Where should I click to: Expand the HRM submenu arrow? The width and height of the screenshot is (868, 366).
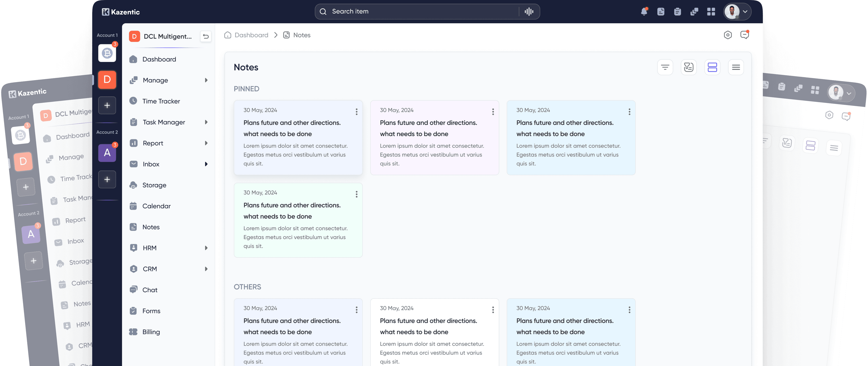click(x=206, y=248)
